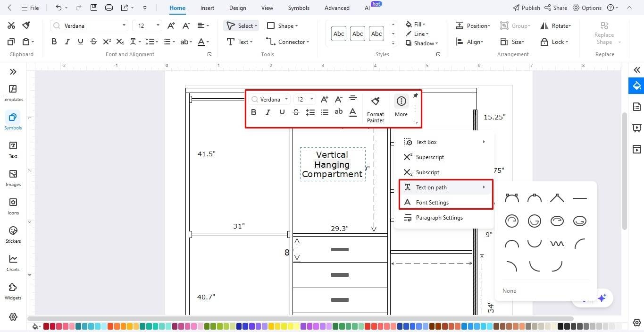Decrease font size in the ribbon
Viewport: 644px width, 332px height.
(186, 26)
